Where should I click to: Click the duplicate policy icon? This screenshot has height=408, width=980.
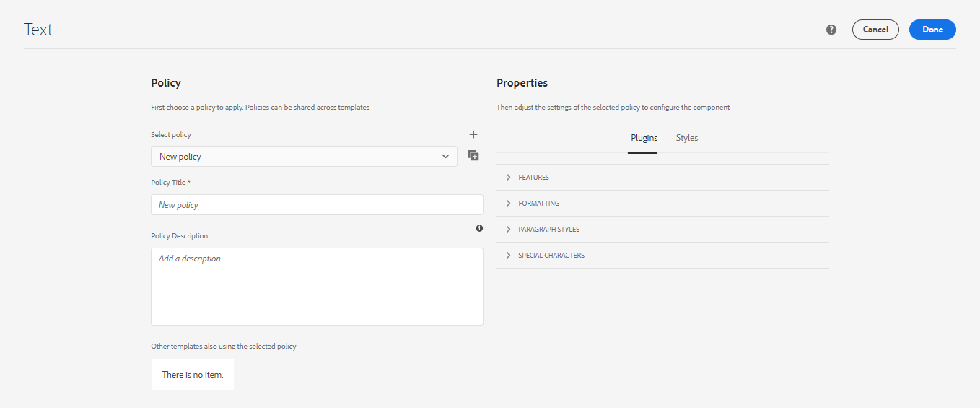(x=473, y=155)
